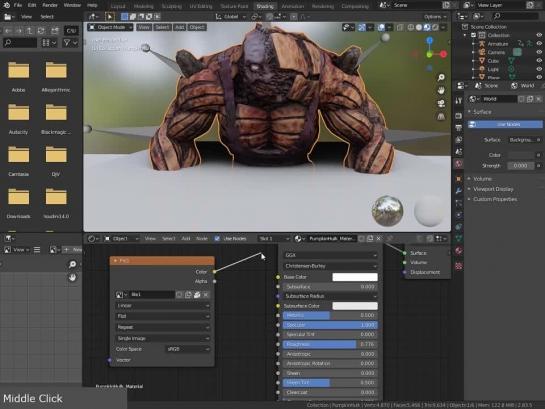Click the world Color swatch
Screen dimensions: 545x409
coord(521,155)
